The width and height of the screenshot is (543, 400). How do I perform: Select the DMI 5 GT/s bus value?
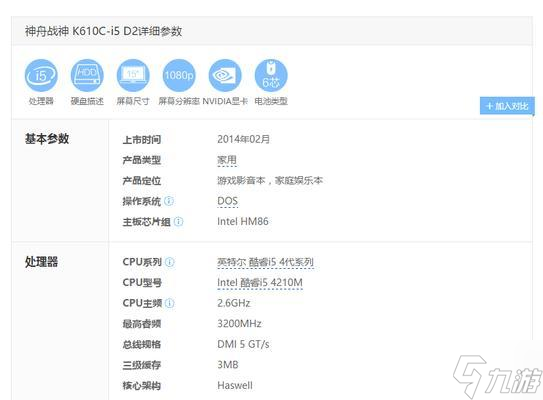(243, 344)
